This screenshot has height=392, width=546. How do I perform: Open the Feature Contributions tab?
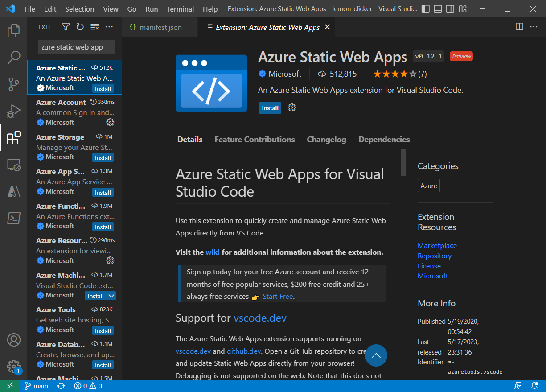(x=255, y=140)
